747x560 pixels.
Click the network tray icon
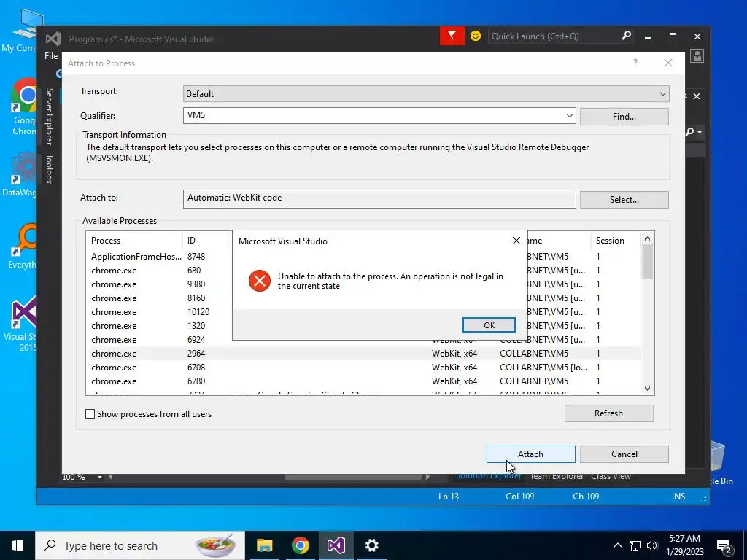(635, 545)
